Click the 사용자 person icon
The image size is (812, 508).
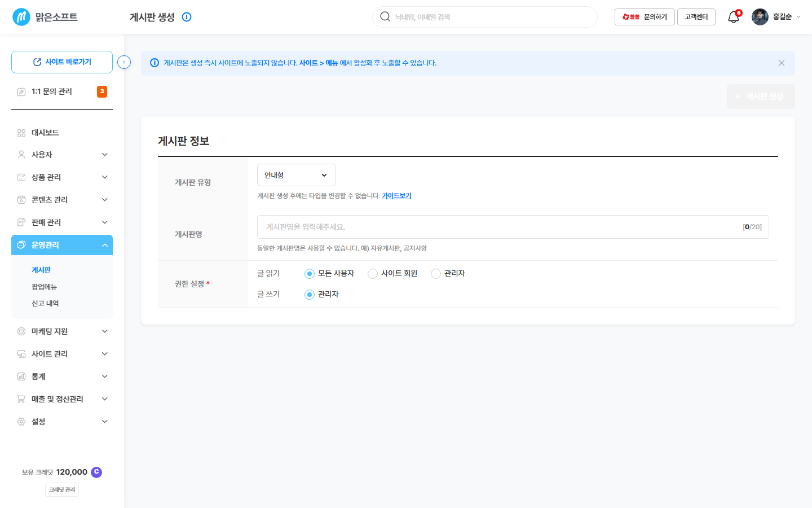(21, 155)
